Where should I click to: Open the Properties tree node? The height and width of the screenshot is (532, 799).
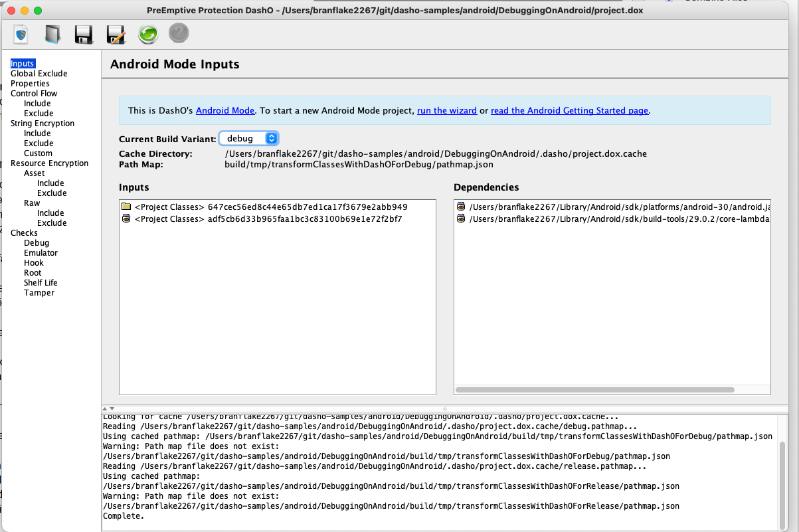click(x=30, y=84)
